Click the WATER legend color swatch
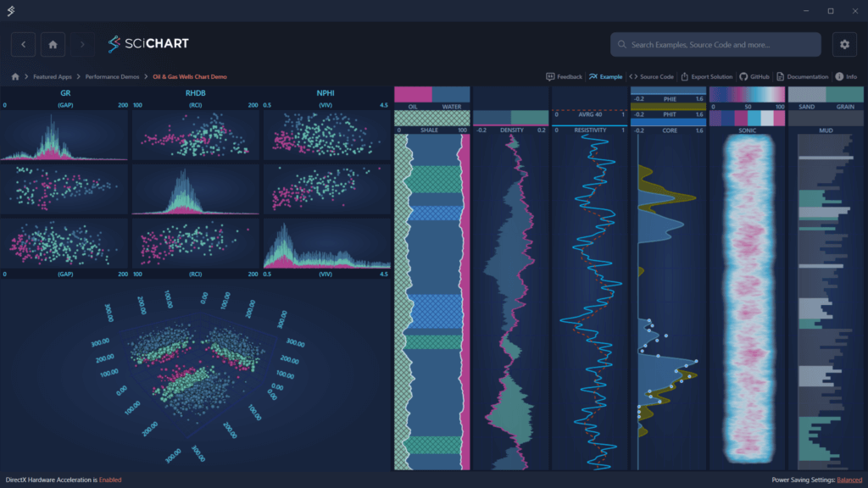The width and height of the screenshot is (868, 488). click(x=451, y=94)
